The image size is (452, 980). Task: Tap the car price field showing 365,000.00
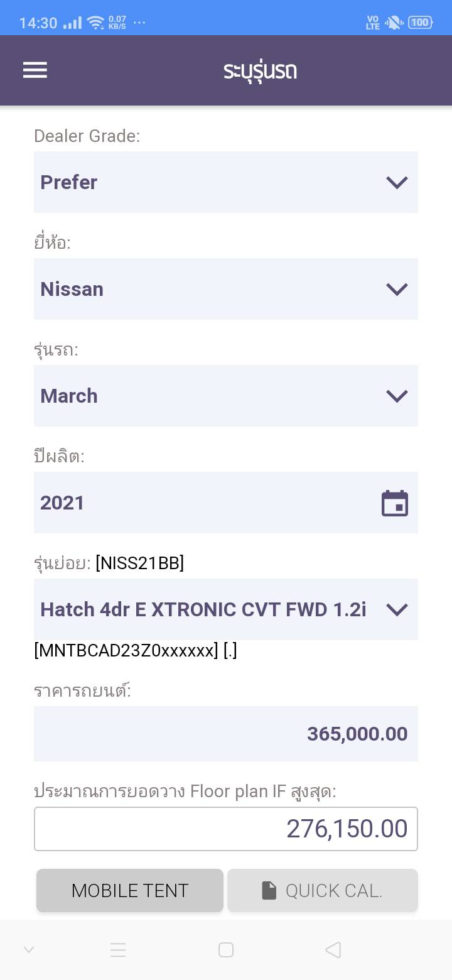[226, 734]
